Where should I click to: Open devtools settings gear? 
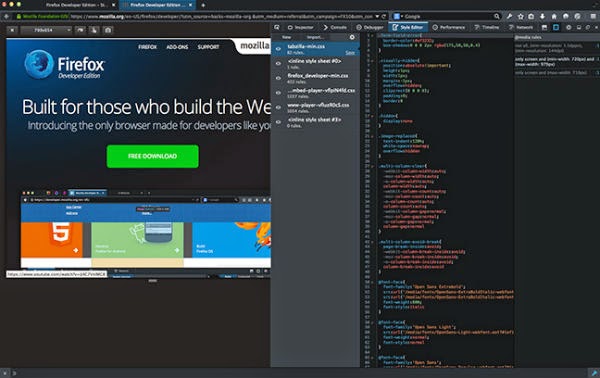coord(569,27)
